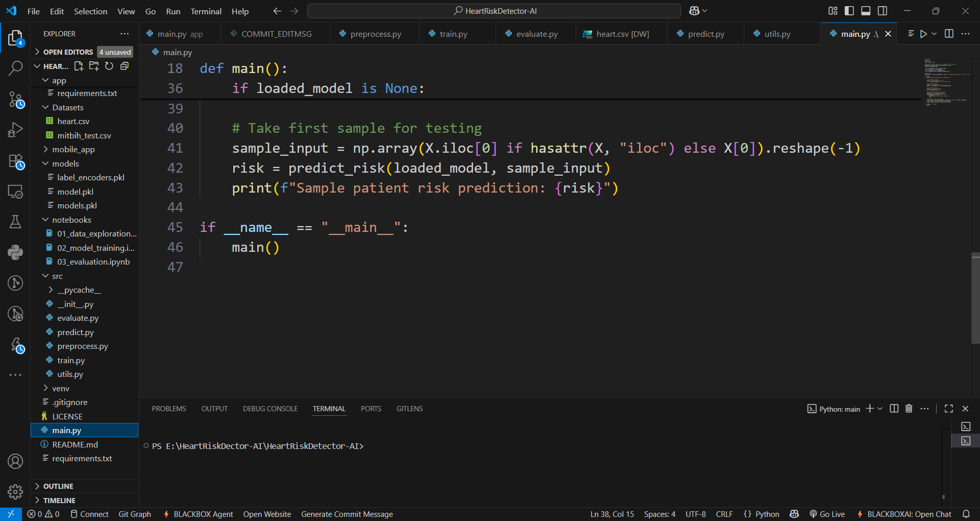Open the Python extension view

point(15,252)
